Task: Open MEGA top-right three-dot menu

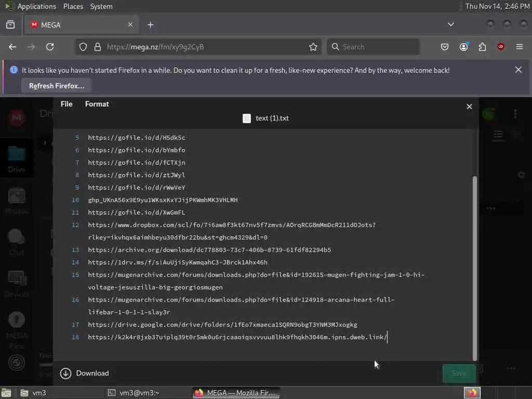Action: [x=515, y=114]
